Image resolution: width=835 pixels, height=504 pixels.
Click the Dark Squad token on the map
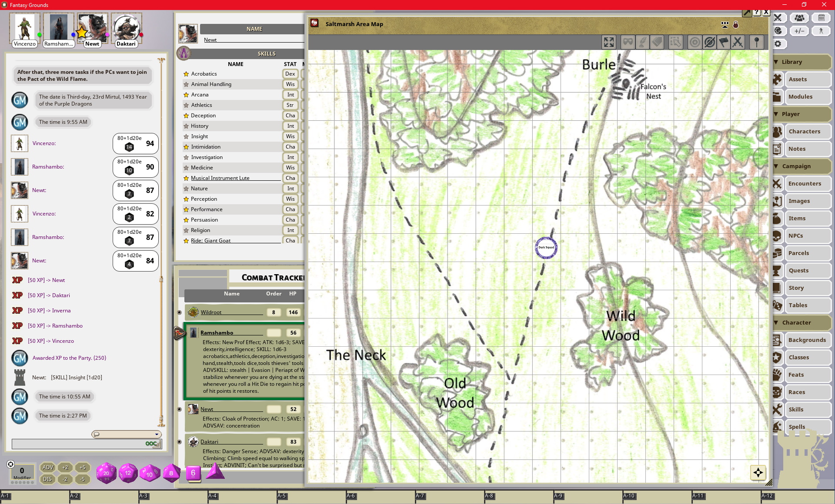coord(546,248)
